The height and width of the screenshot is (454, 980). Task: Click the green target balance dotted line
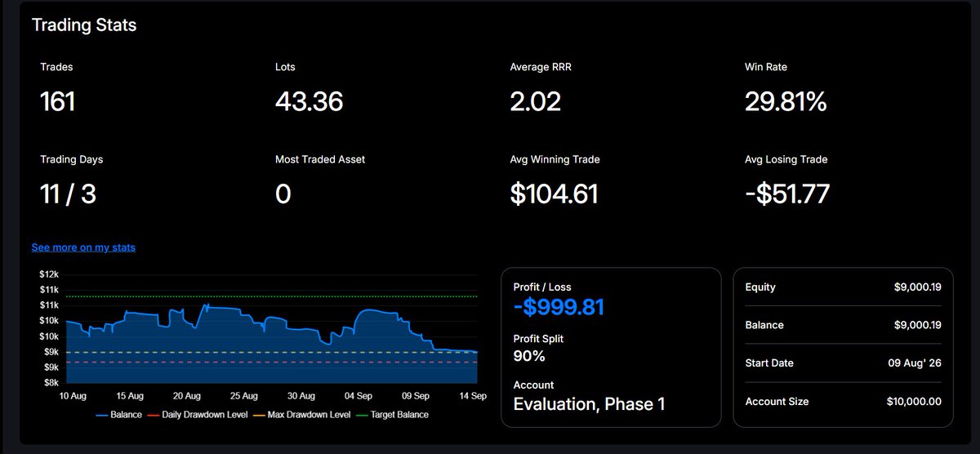coord(271,296)
